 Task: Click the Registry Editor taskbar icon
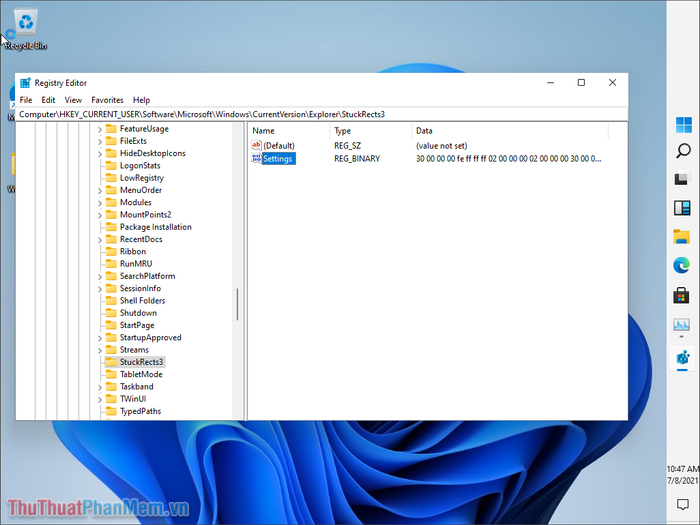[682, 358]
